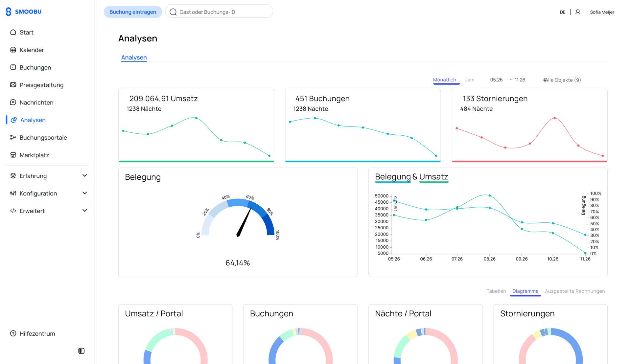Open the Alle Objekte (9) filter dropdown

pyautogui.click(x=562, y=80)
